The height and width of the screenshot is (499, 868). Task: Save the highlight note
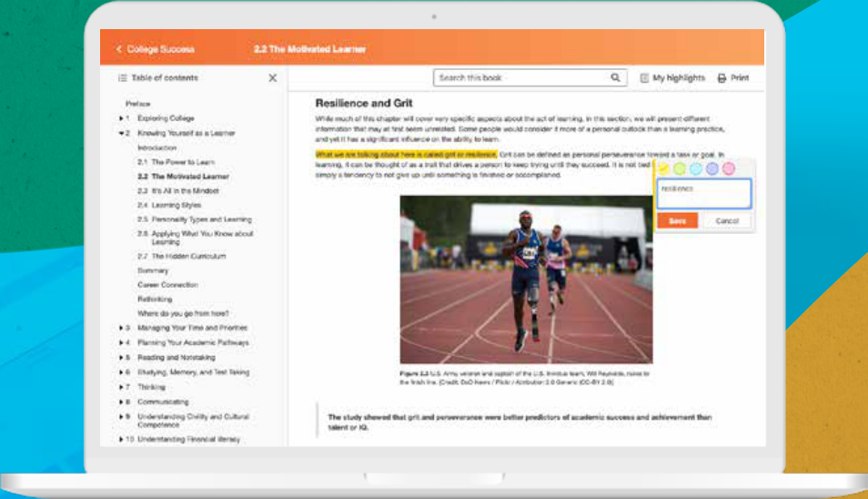[x=677, y=220]
